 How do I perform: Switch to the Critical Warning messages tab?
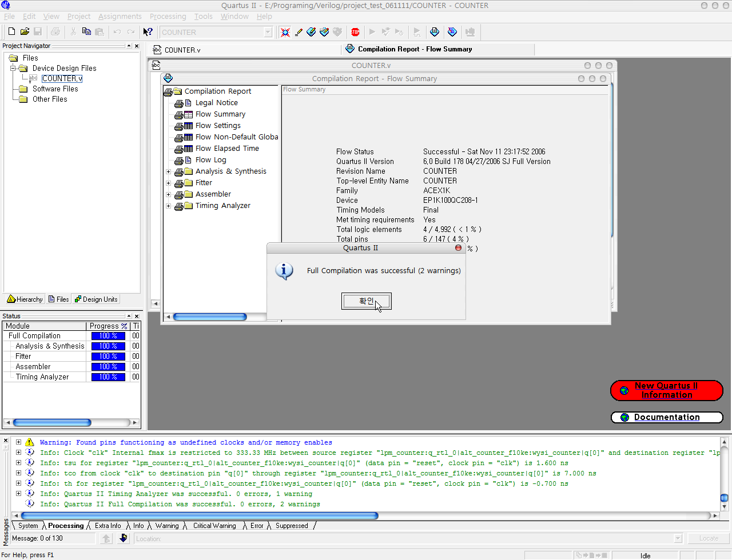pyautogui.click(x=214, y=526)
